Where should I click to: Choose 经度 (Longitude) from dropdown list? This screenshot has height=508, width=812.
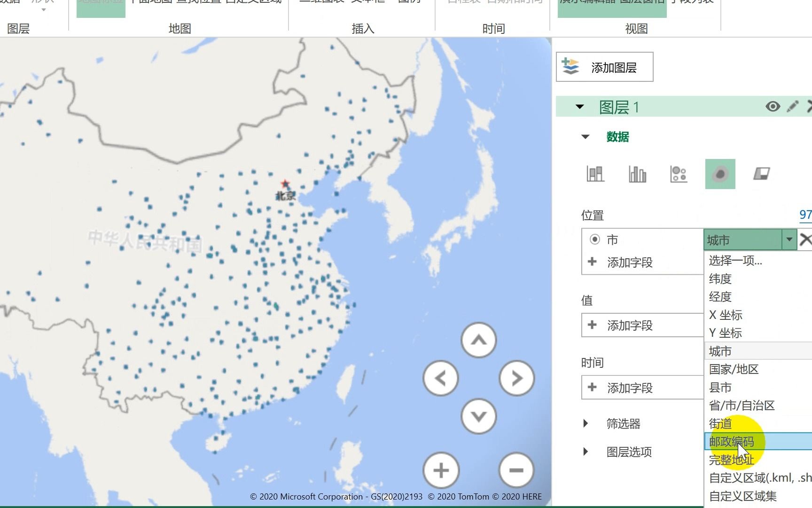(758, 297)
